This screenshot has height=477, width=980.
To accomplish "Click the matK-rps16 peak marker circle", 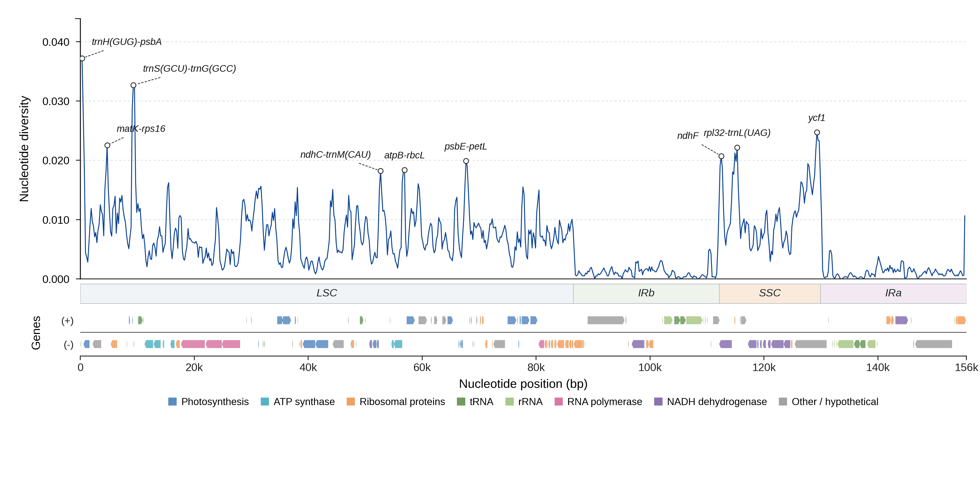I will [107, 145].
